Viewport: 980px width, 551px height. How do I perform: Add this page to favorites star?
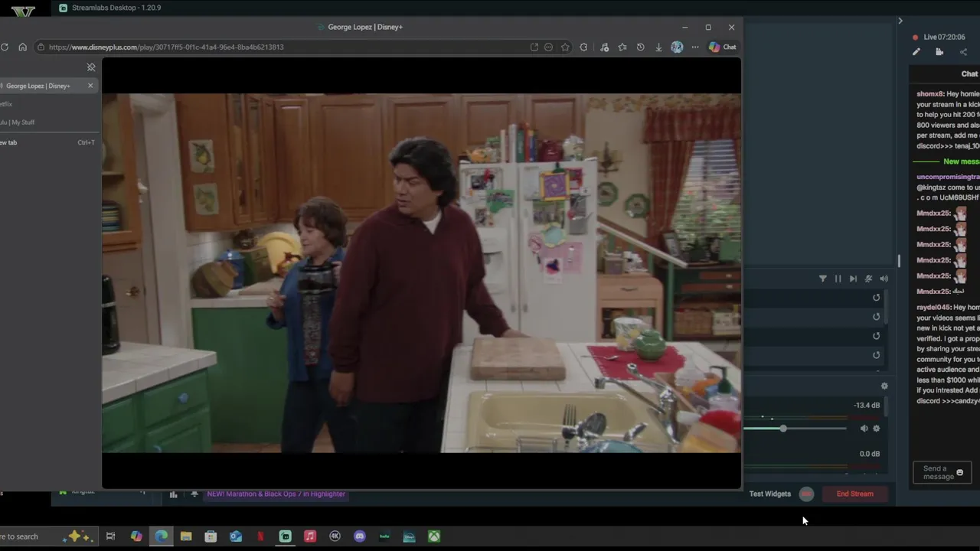pos(565,47)
